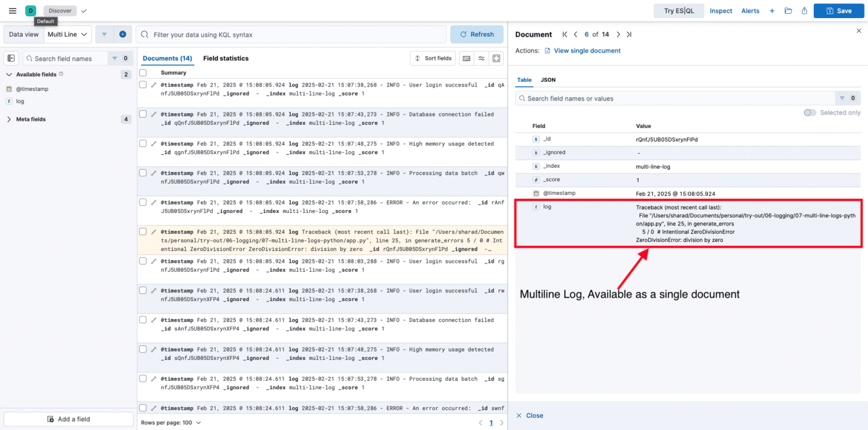The image size is (868, 430).
Task: Click the fullscreen expand icon near Sort fields
Action: (x=496, y=58)
